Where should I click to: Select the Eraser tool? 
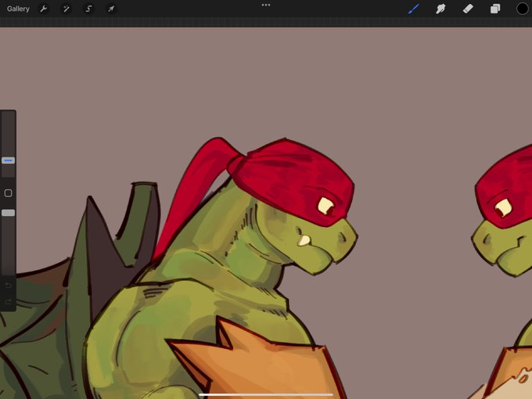click(468, 9)
